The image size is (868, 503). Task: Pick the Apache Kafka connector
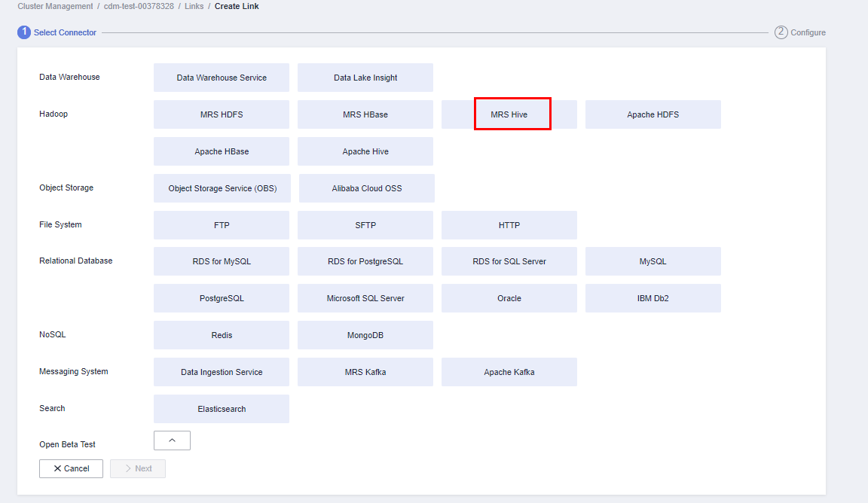[x=509, y=372]
